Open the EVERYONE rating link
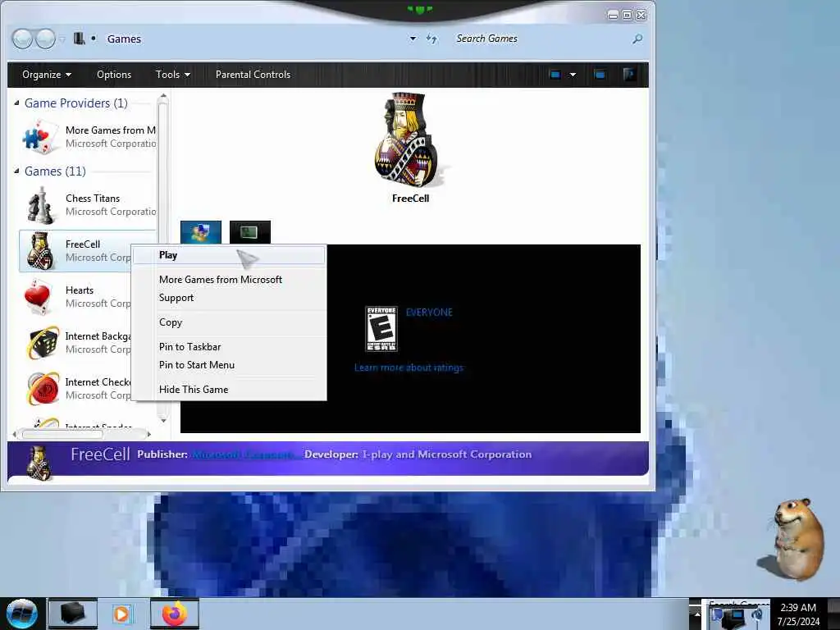 tap(429, 313)
